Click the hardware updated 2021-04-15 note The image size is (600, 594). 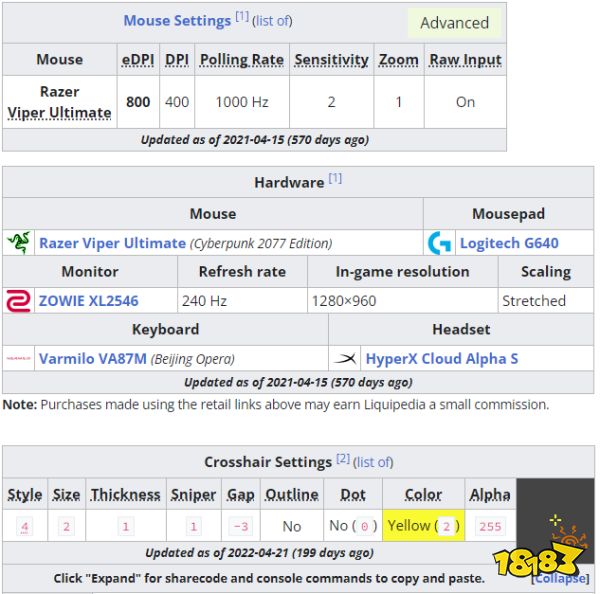click(x=298, y=382)
